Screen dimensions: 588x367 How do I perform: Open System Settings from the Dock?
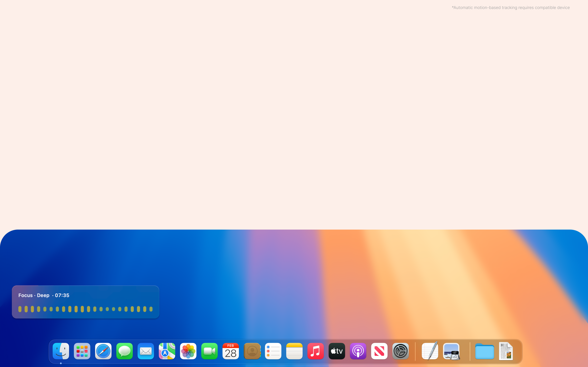400,351
